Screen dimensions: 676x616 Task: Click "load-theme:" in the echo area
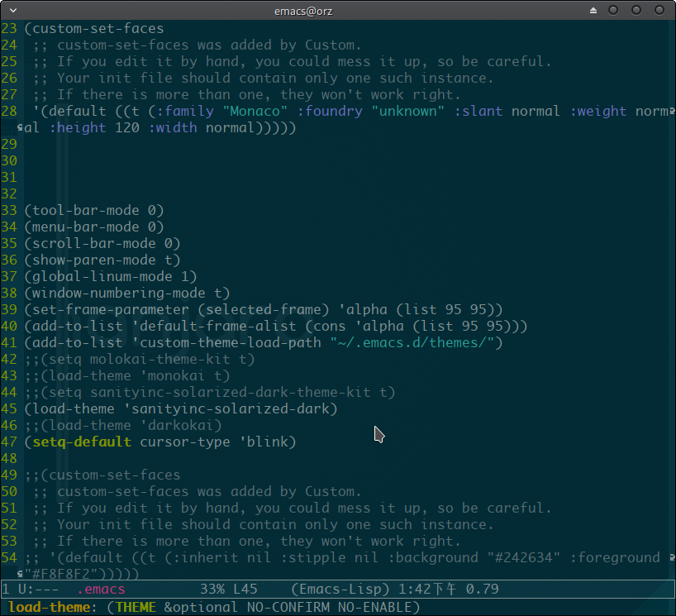(x=52, y=608)
